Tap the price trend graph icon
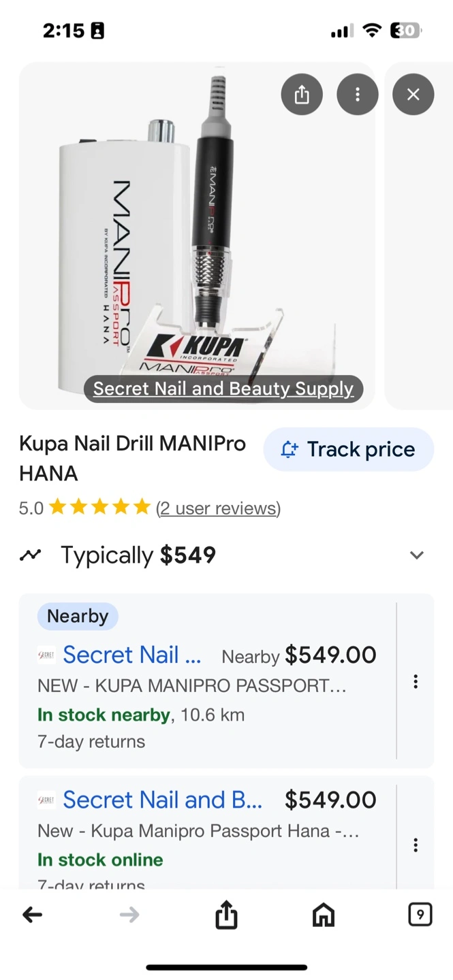This screenshot has width=453, height=980. tap(30, 555)
